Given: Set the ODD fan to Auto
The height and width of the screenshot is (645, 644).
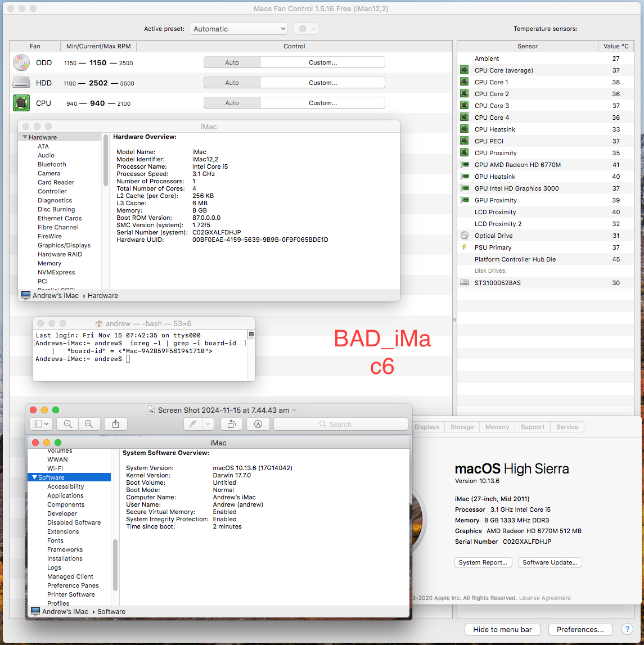Looking at the screenshot, I should 232,62.
